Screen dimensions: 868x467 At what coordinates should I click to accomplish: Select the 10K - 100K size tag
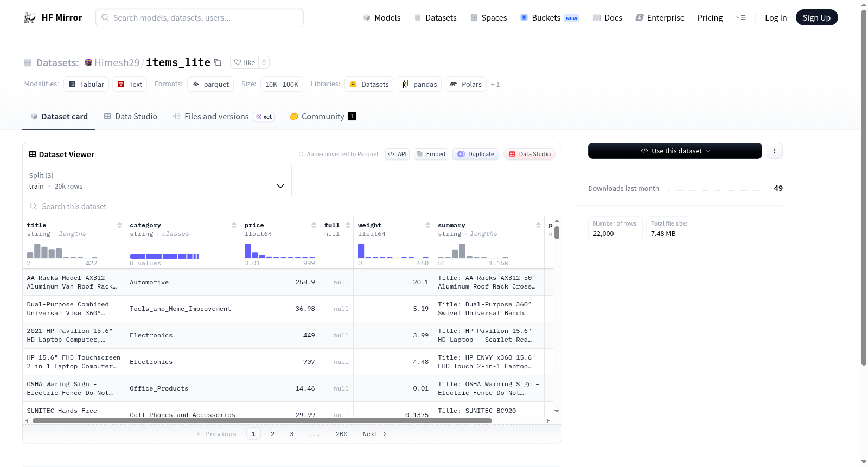[x=282, y=84]
